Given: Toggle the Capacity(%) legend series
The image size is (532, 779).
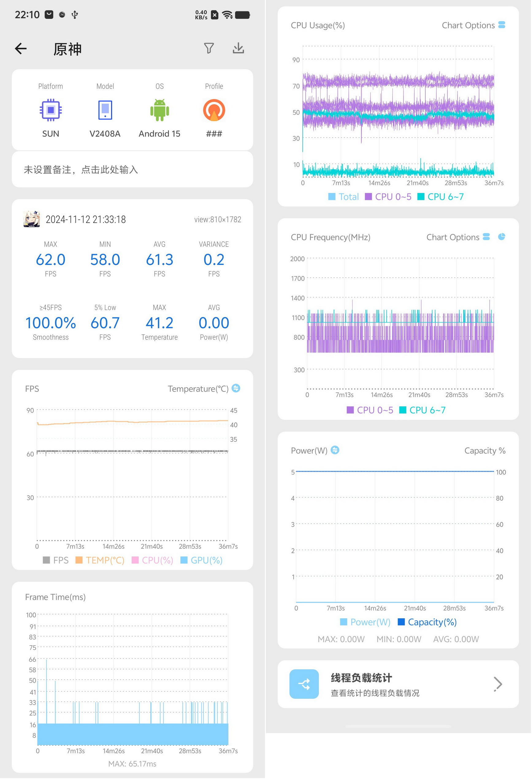Looking at the screenshot, I should click(427, 622).
